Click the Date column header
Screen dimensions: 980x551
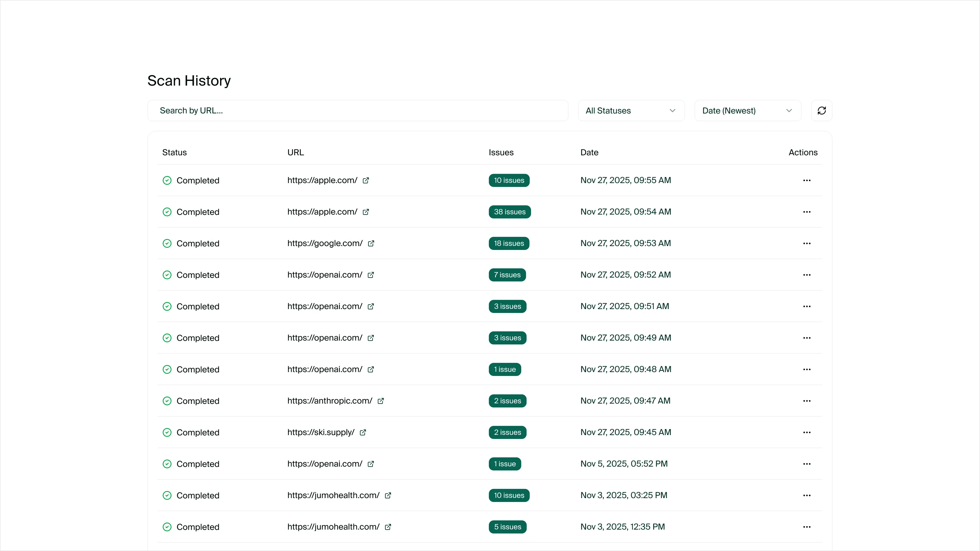pos(589,152)
